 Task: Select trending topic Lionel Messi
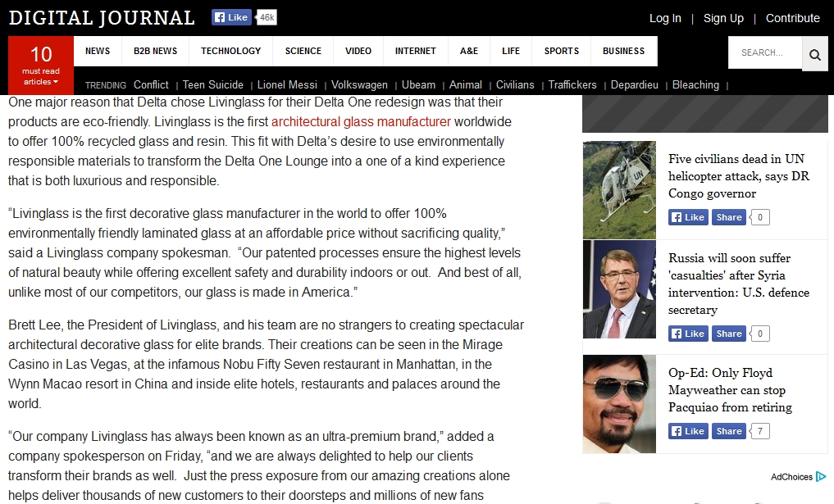(287, 85)
